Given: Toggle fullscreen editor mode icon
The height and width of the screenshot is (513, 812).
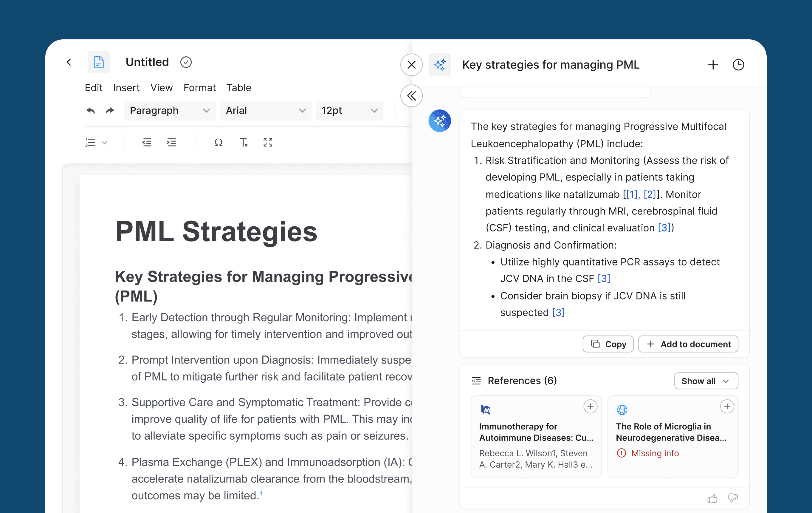Looking at the screenshot, I should click(x=268, y=143).
